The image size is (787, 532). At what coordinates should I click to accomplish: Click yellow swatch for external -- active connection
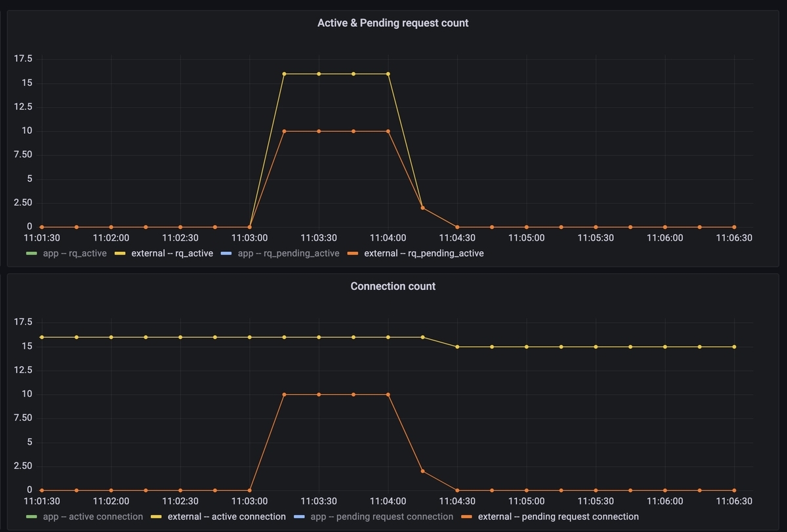click(156, 517)
